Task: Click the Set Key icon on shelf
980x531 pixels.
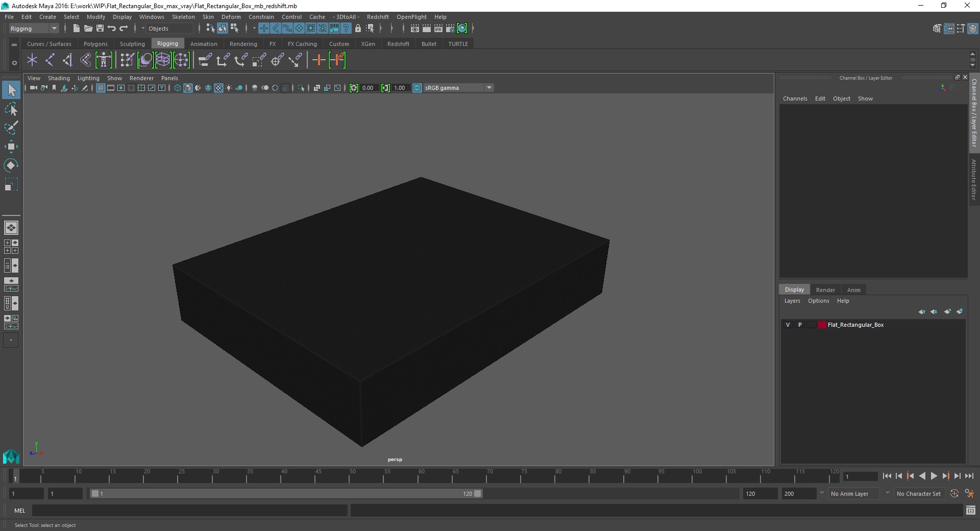Action: tap(318, 60)
